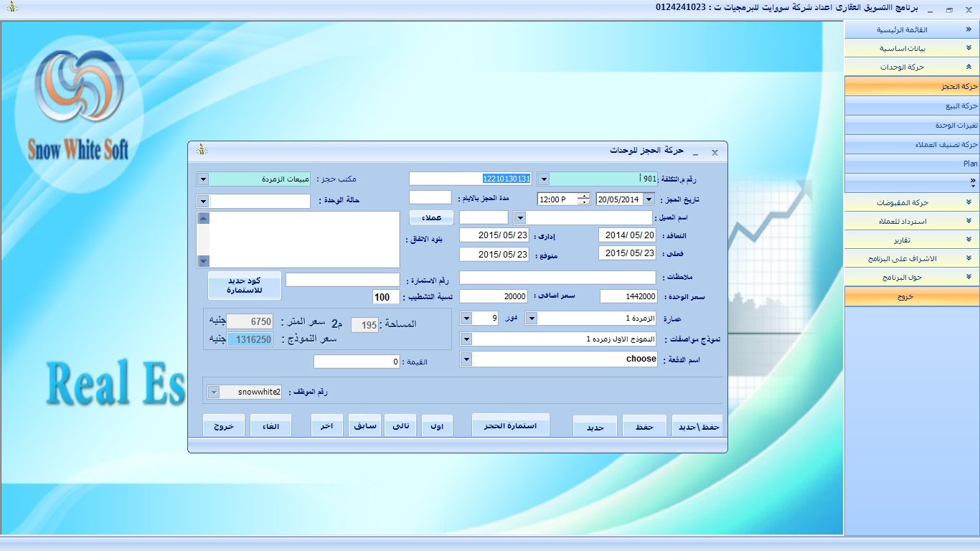Open the حالة الوحدة dropdown arrow
Image resolution: width=980 pixels, height=551 pixels.
pyautogui.click(x=202, y=202)
